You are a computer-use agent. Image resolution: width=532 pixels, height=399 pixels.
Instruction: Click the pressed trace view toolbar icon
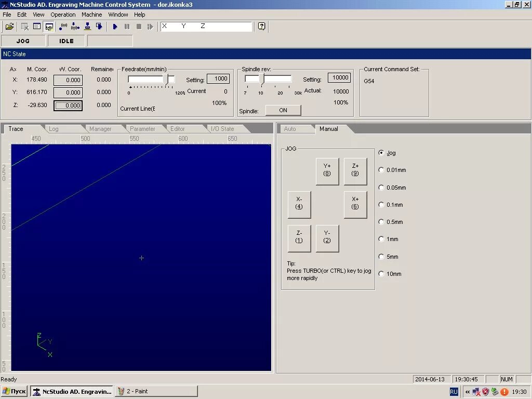(x=49, y=26)
